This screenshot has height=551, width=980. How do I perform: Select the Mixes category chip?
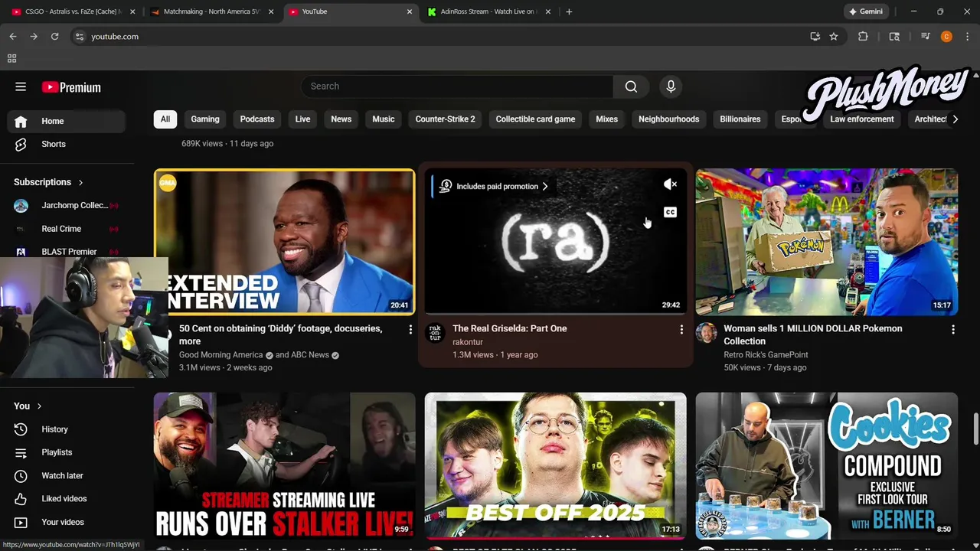(607, 119)
